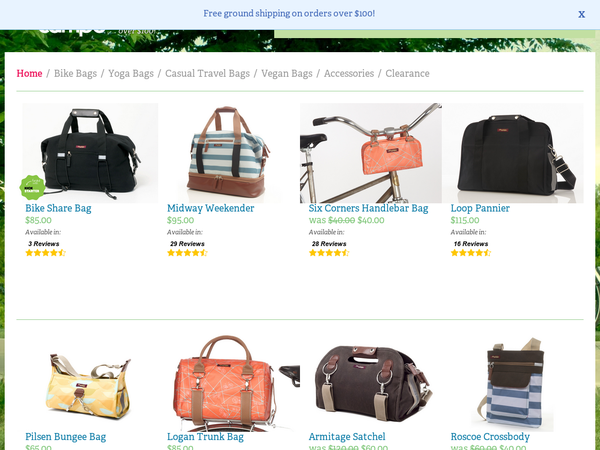This screenshot has height=450, width=600.
Task: Click the star rating under Loop Pannier
Action: pyautogui.click(x=471, y=253)
